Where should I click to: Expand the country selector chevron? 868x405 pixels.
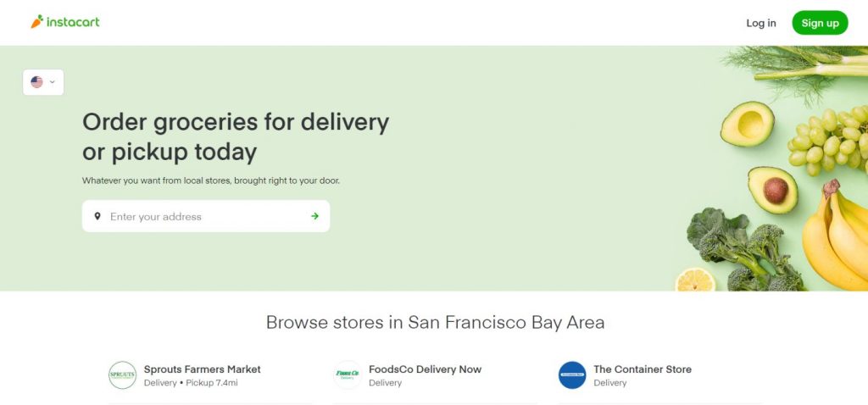(52, 82)
